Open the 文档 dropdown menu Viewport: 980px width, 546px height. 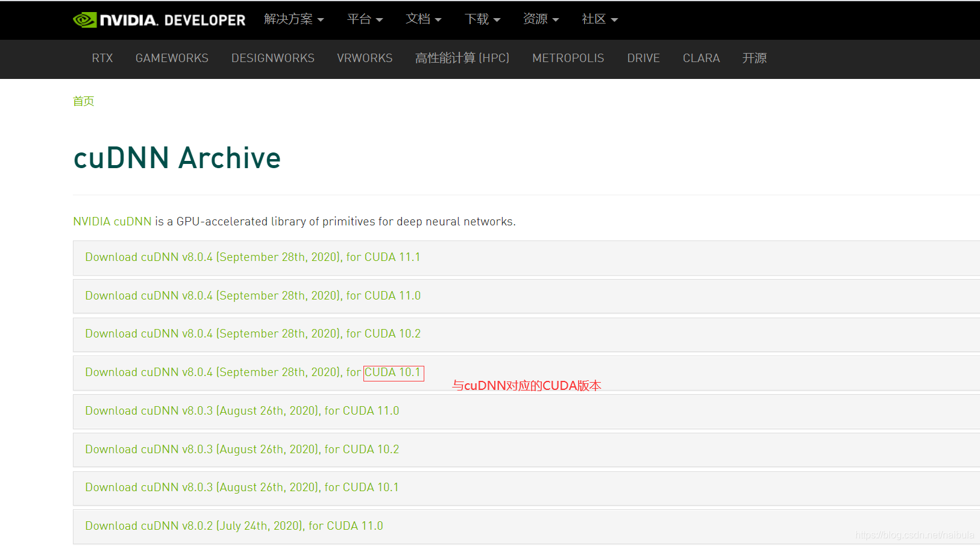424,19
